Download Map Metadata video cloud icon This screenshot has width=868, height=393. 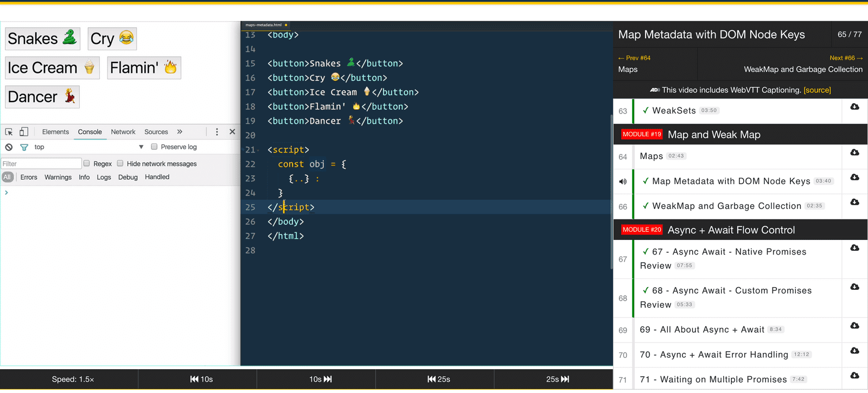[854, 178]
